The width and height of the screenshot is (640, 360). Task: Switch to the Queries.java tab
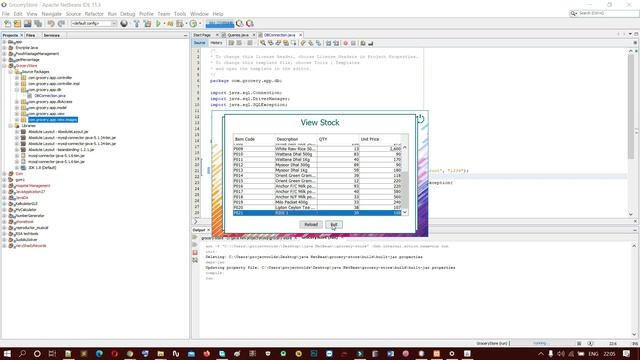point(238,35)
